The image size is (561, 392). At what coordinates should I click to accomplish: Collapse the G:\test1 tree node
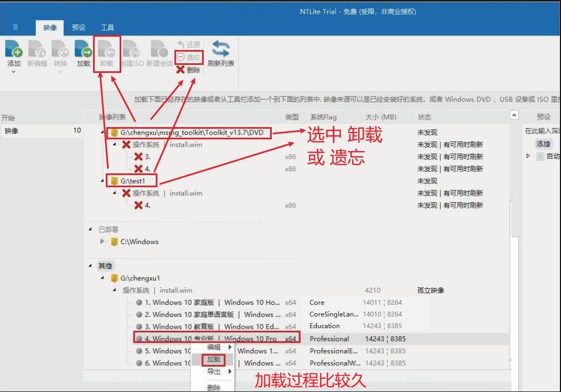pos(103,181)
